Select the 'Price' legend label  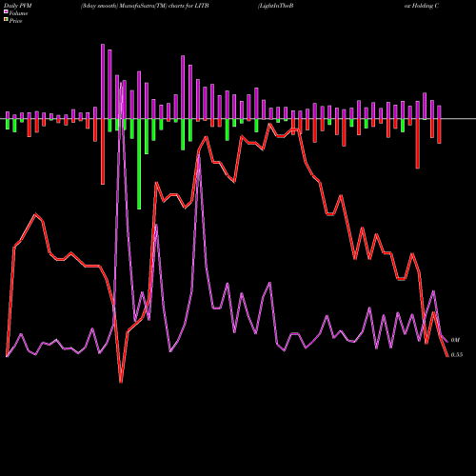tap(15, 21)
